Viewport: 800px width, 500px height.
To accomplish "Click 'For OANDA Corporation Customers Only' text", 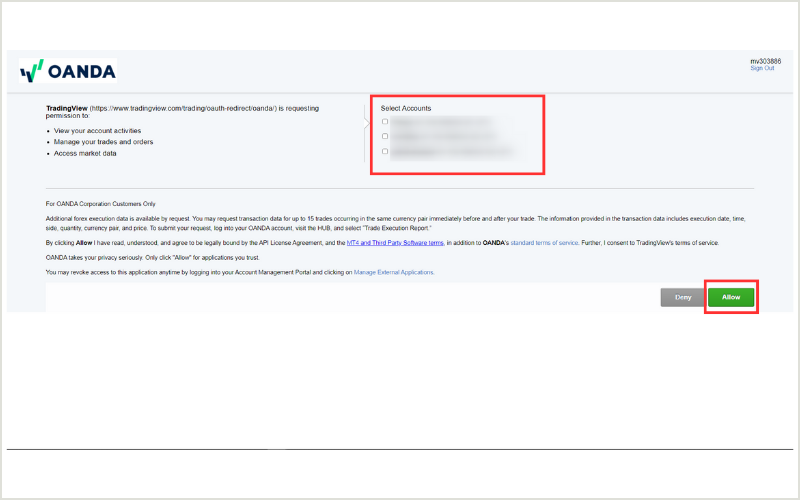I will [101, 204].
